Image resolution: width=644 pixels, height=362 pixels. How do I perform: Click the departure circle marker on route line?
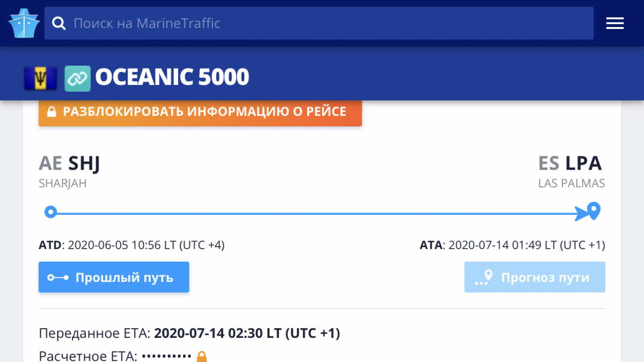[50, 212]
